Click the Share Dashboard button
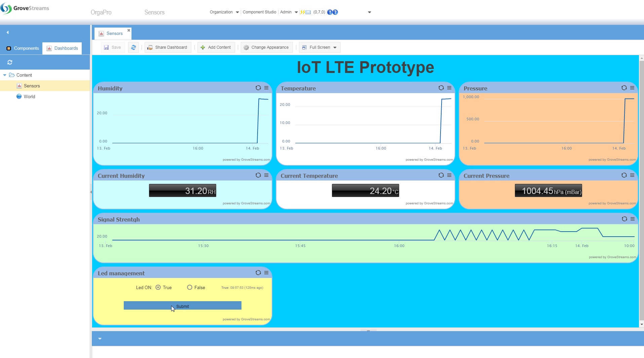The width and height of the screenshot is (644, 358). click(168, 47)
